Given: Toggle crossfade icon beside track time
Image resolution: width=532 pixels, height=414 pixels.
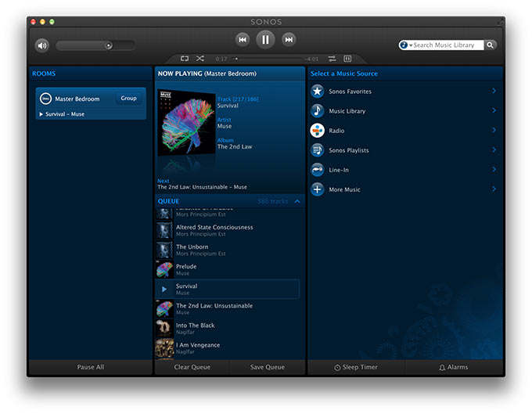Looking at the screenshot, I should (x=332, y=59).
